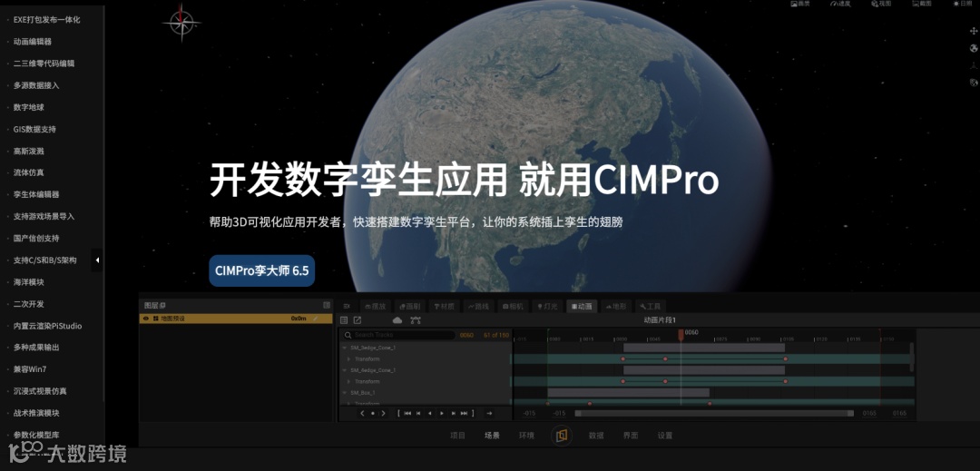Add a keyframe with the dot button
The image size is (980, 471).
click(373, 413)
